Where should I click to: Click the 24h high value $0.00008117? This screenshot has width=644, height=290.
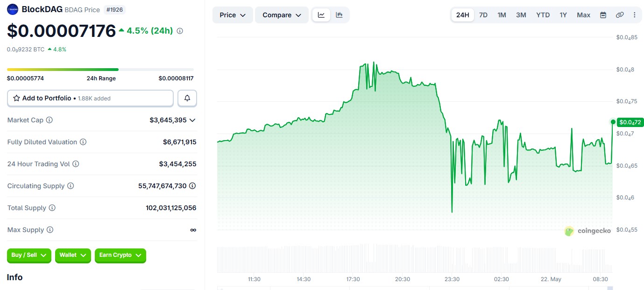tap(176, 78)
